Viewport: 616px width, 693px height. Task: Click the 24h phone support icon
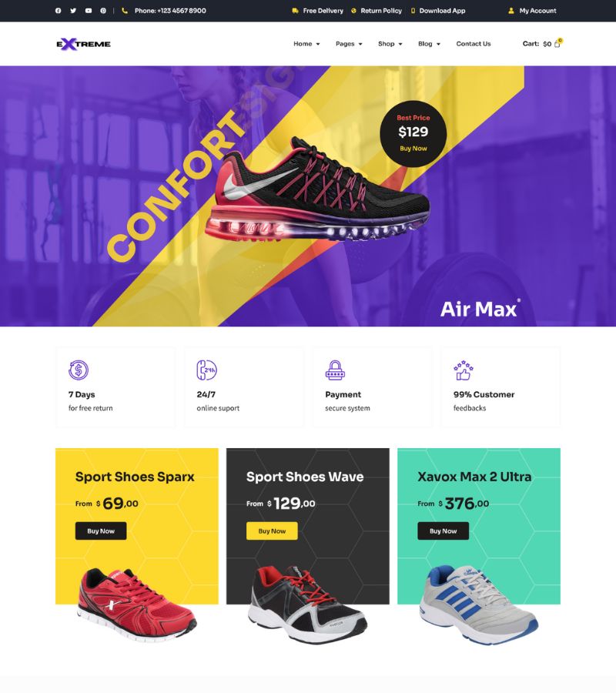point(206,370)
